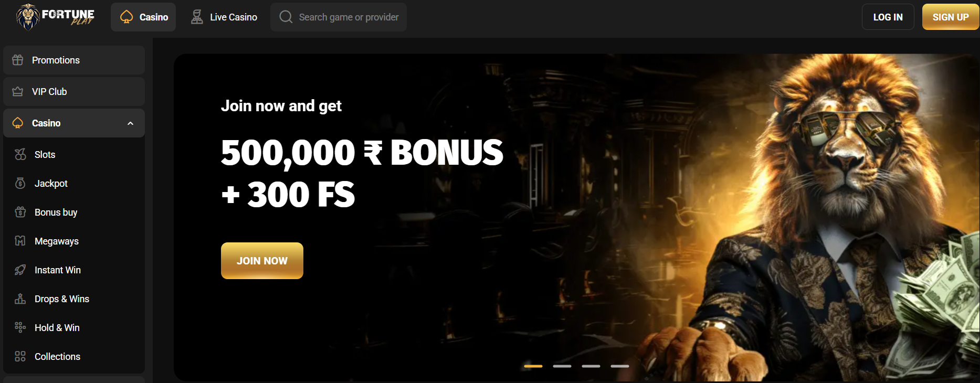Screen dimensions: 980x383
Task: Click the Slots cherry icon
Action: point(20,154)
